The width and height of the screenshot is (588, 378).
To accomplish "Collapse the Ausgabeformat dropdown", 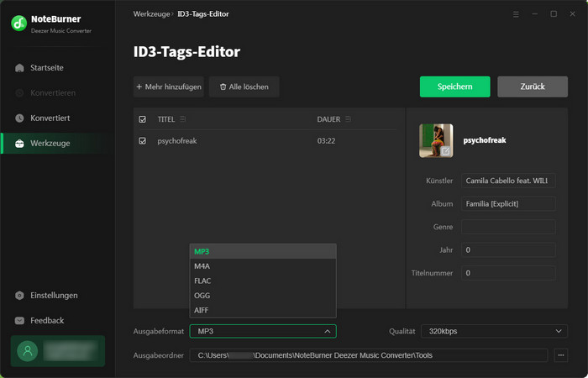I will [x=327, y=332].
